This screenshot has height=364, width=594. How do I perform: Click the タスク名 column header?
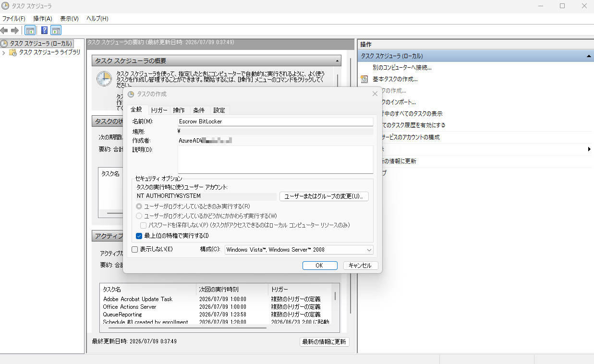click(148, 290)
